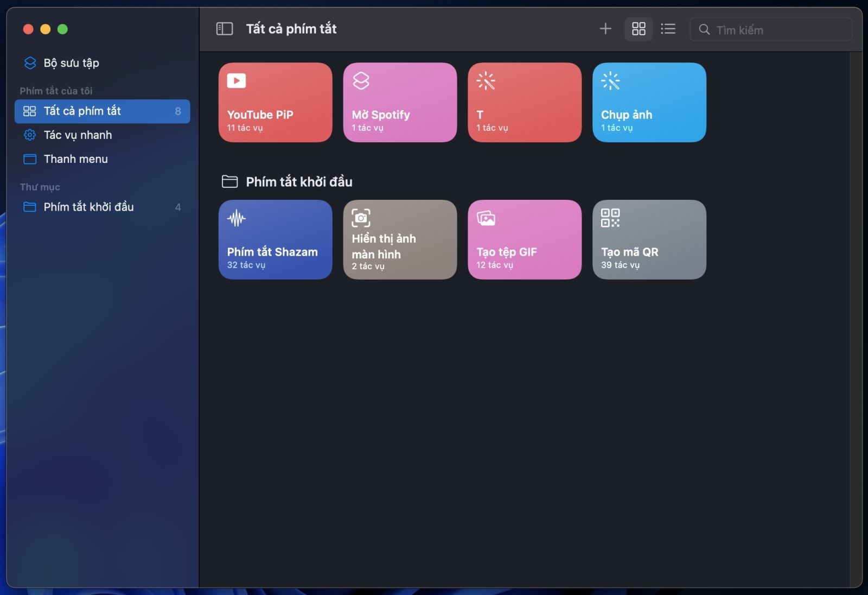Screen dimensions: 868x595
Task: Open Thanh menu section
Action: pos(103,159)
